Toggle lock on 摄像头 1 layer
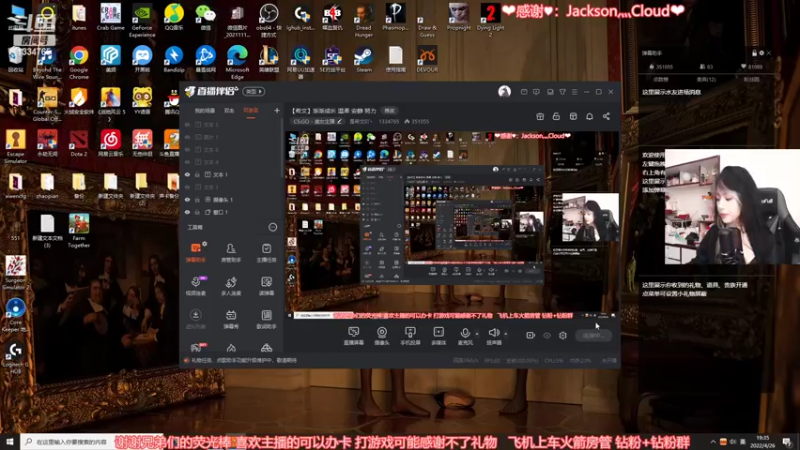 coord(197,199)
